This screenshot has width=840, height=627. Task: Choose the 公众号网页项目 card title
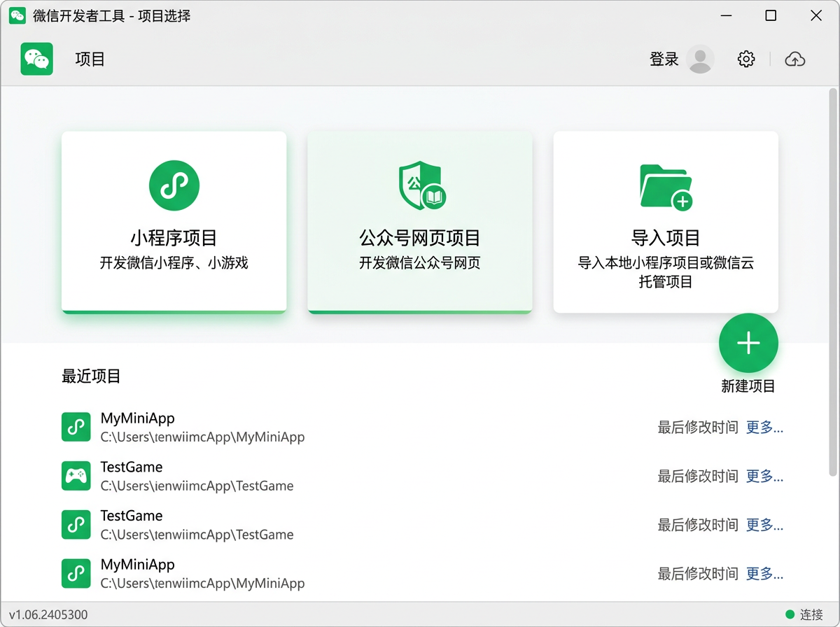[x=420, y=238]
